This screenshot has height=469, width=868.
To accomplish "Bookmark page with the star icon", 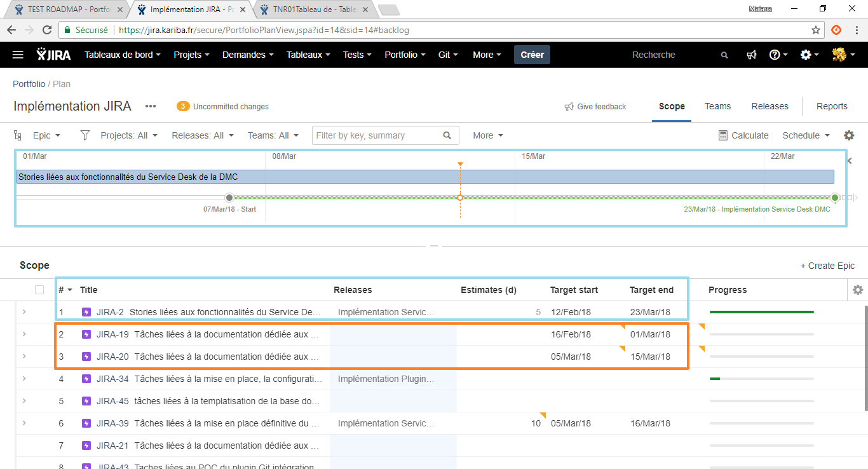I will coord(816,30).
